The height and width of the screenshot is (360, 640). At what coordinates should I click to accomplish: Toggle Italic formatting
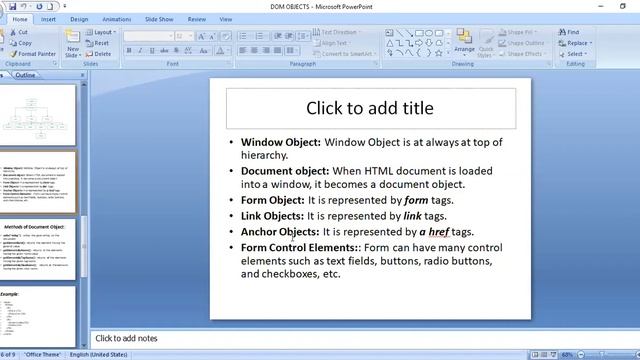click(x=140, y=51)
